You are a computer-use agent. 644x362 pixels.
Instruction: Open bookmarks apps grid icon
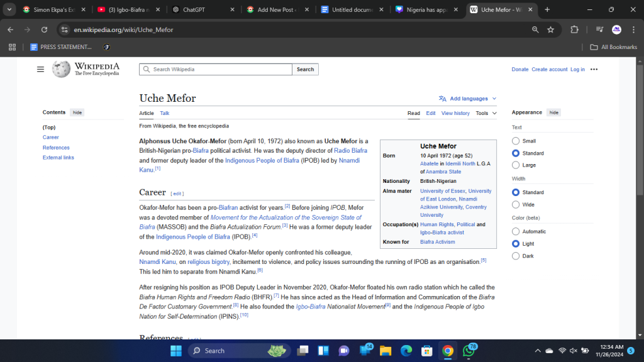tap(12, 47)
